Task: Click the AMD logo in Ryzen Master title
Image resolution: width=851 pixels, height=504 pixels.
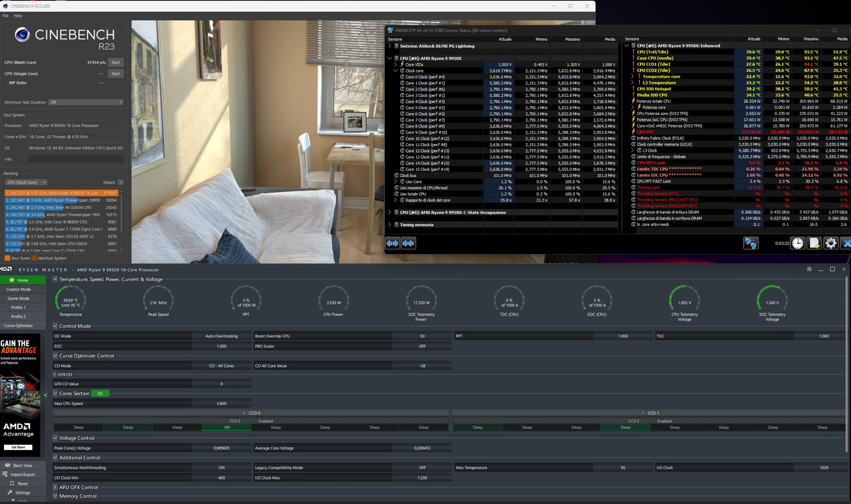Action: pyautogui.click(x=6, y=269)
